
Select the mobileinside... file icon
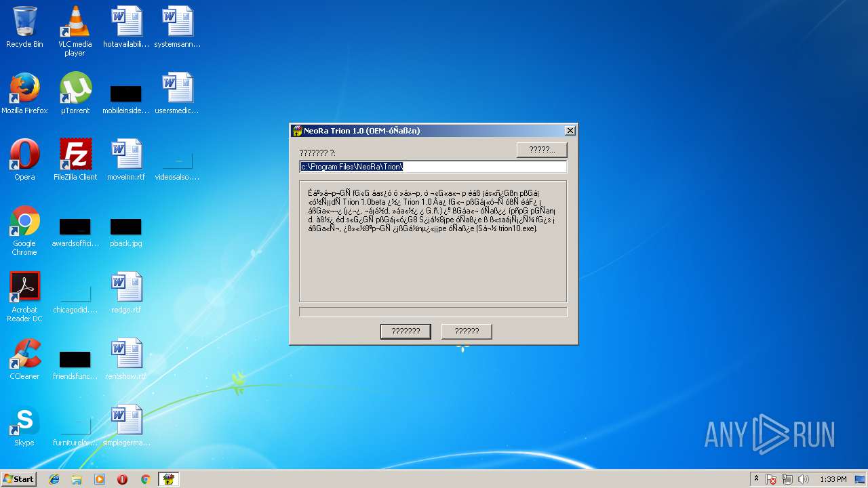pyautogui.click(x=126, y=99)
